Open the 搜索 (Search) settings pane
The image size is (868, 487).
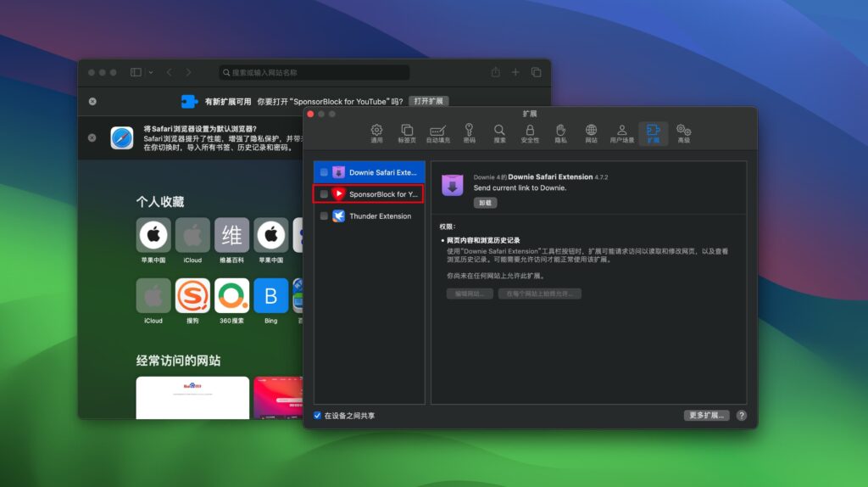click(499, 133)
